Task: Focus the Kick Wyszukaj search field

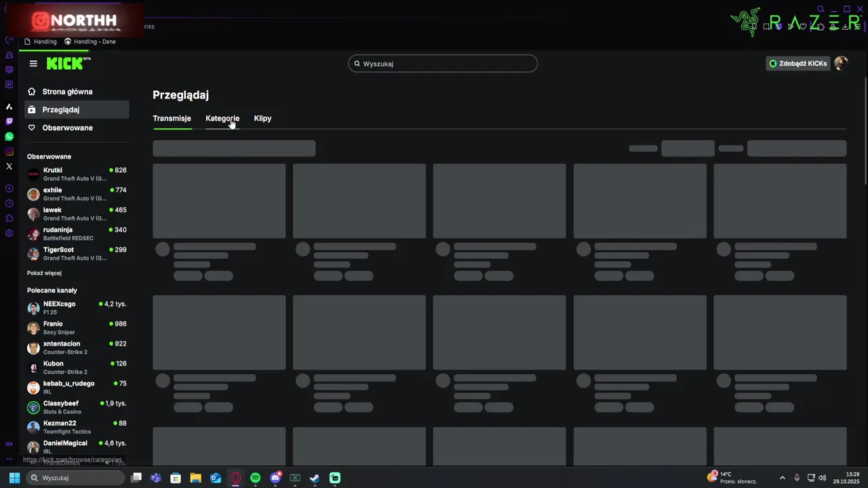Action: point(443,64)
